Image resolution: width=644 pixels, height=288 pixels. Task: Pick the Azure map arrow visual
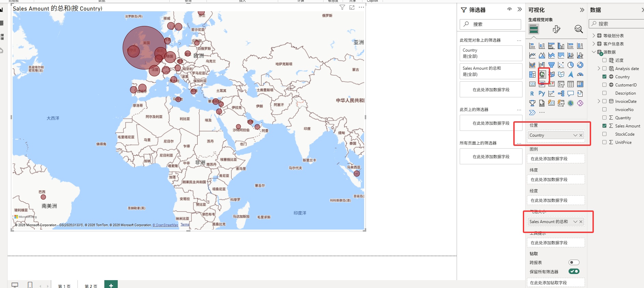570,74
